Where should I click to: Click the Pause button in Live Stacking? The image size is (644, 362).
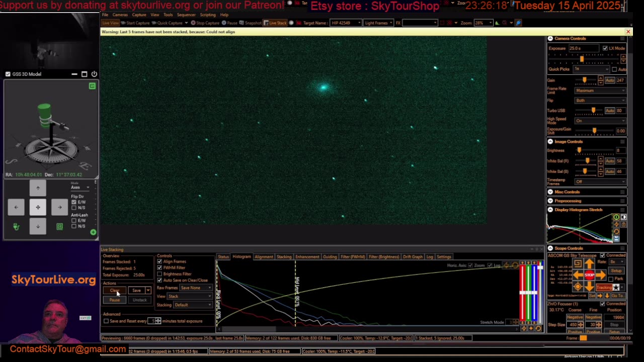[115, 300]
